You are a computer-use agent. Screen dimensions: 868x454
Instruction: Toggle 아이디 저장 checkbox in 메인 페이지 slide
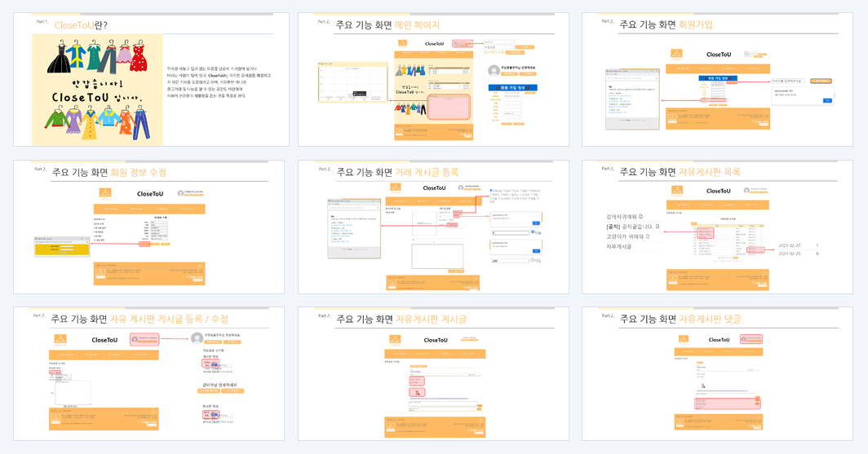[486, 52]
